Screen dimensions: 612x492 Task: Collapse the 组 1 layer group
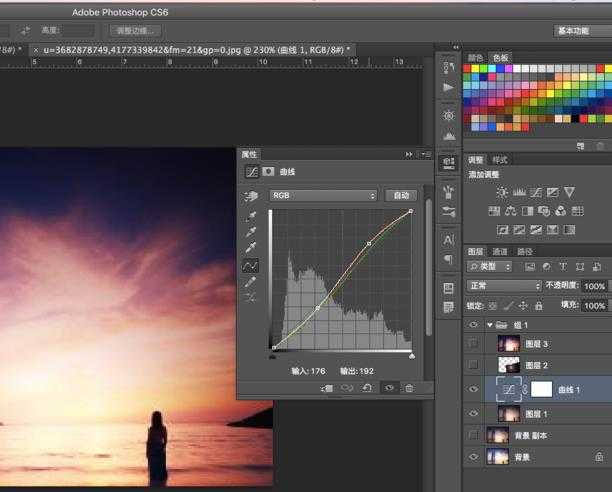click(490, 325)
